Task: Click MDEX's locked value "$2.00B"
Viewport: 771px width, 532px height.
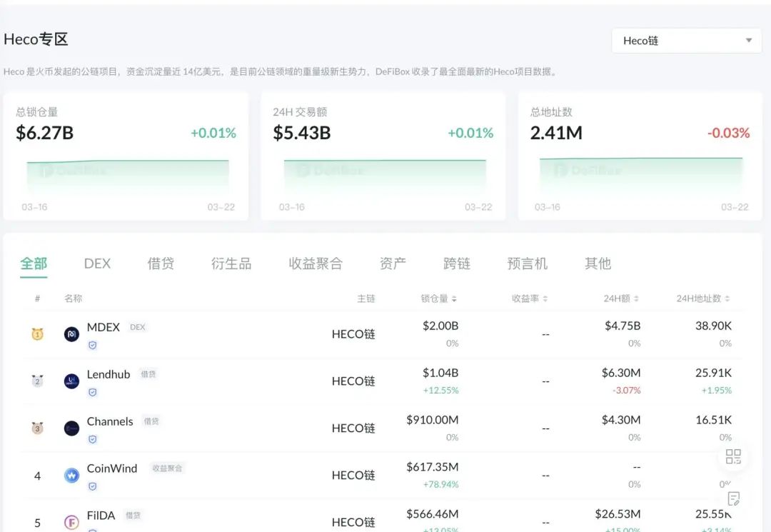Action: [440, 326]
